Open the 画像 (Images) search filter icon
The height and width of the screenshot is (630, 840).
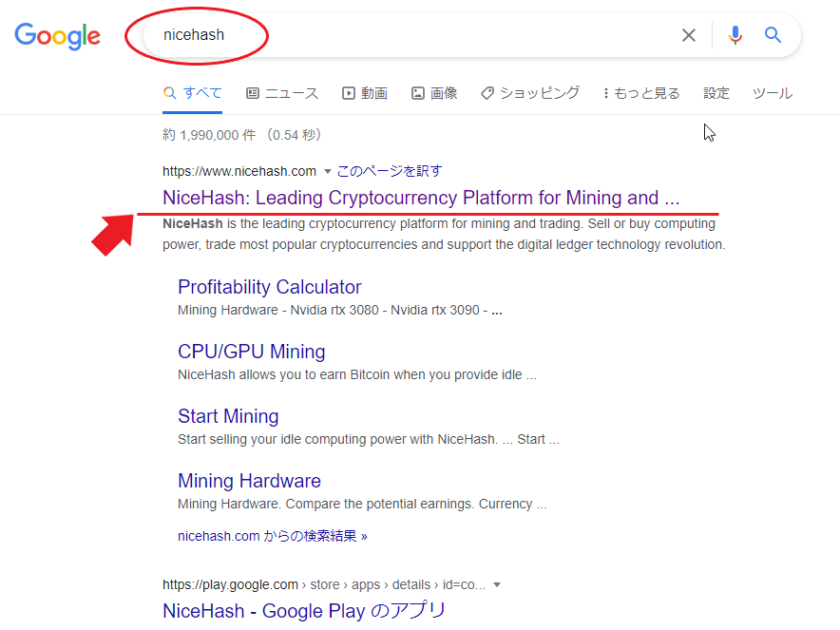click(x=416, y=92)
